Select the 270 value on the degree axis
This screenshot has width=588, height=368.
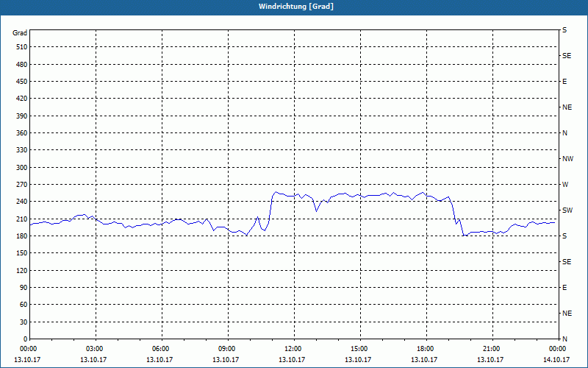(x=22, y=185)
